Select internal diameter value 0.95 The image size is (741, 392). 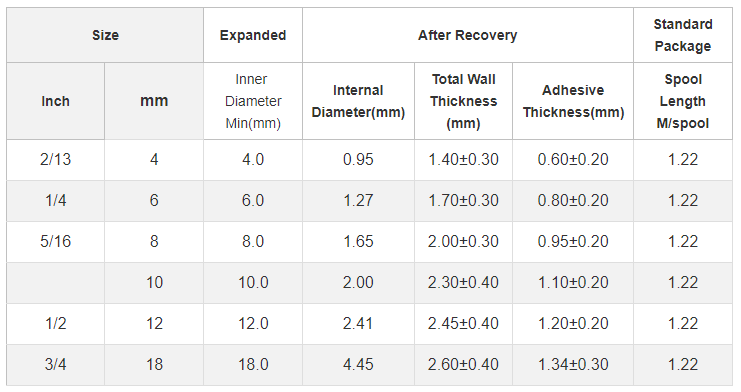pos(358,160)
